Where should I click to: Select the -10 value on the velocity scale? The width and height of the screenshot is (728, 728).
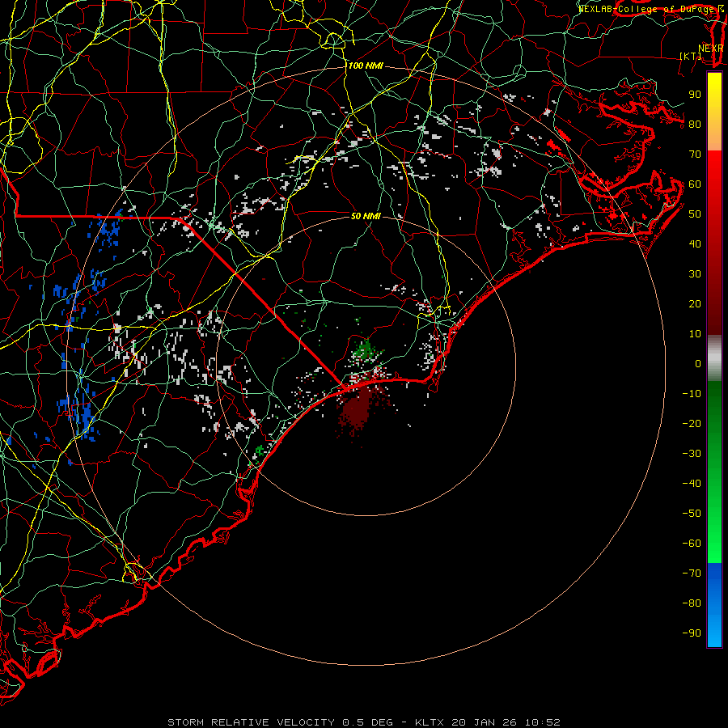(x=692, y=394)
